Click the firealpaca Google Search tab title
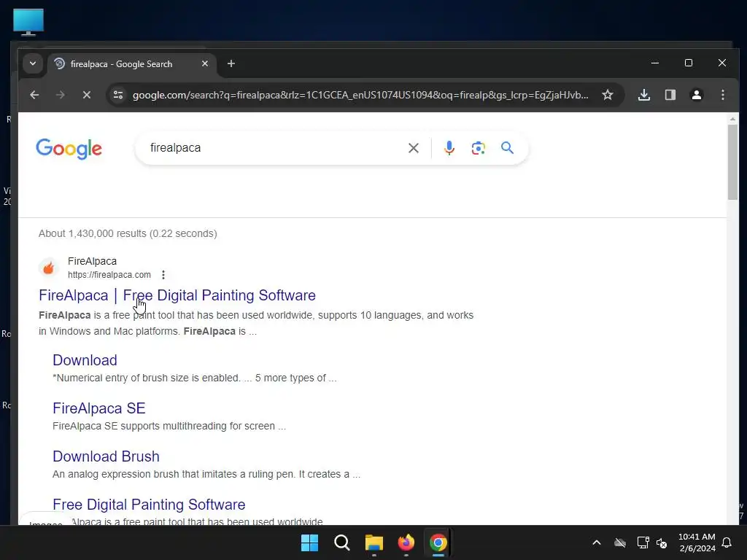Image resolution: width=747 pixels, height=560 pixels. tap(121, 64)
